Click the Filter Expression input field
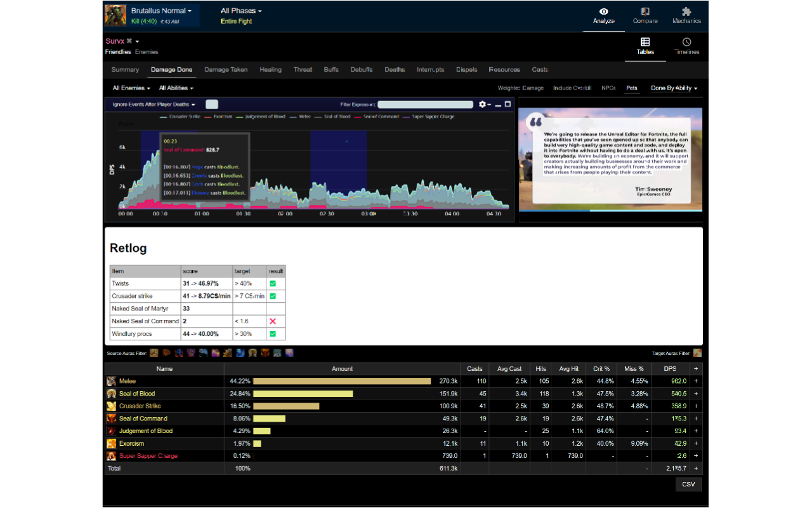 (425, 104)
